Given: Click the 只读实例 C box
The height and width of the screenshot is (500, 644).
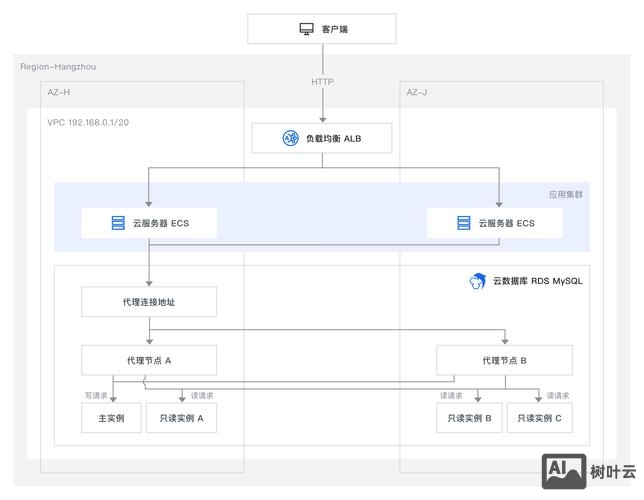Looking at the screenshot, I should [x=539, y=418].
